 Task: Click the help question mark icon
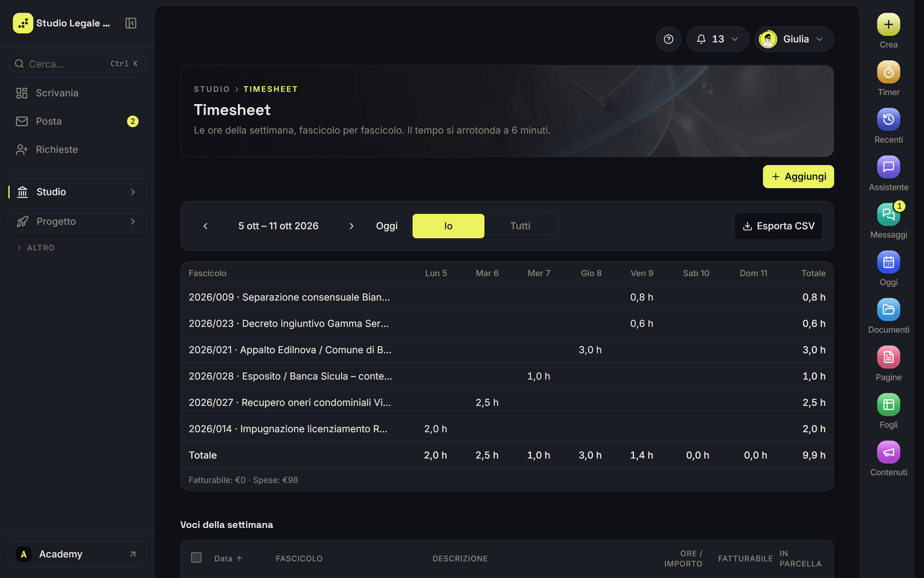click(668, 39)
